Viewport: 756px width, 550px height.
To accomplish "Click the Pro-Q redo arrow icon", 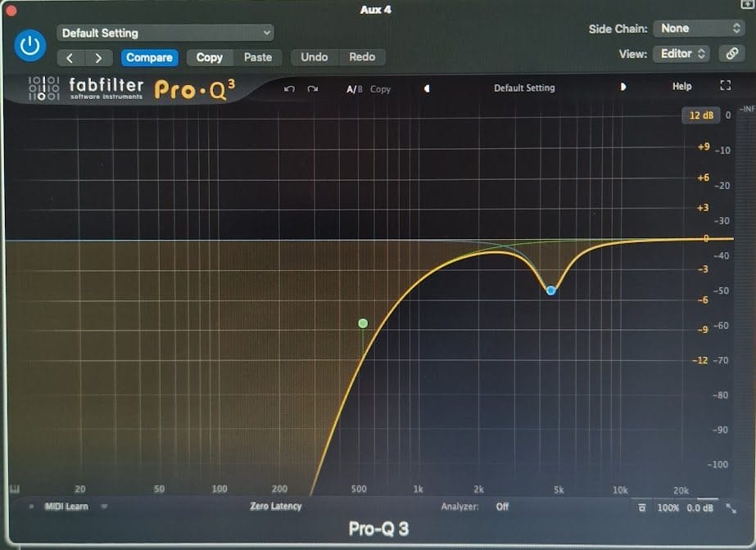I will click(313, 88).
